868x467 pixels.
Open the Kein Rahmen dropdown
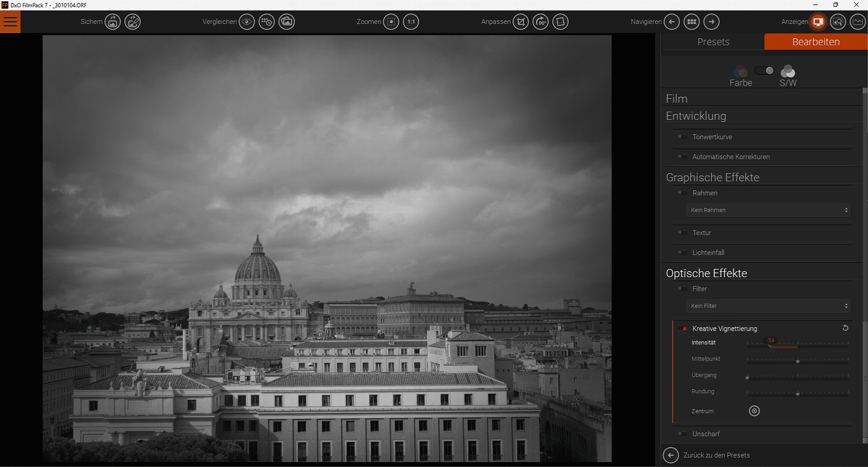click(767, 210)
